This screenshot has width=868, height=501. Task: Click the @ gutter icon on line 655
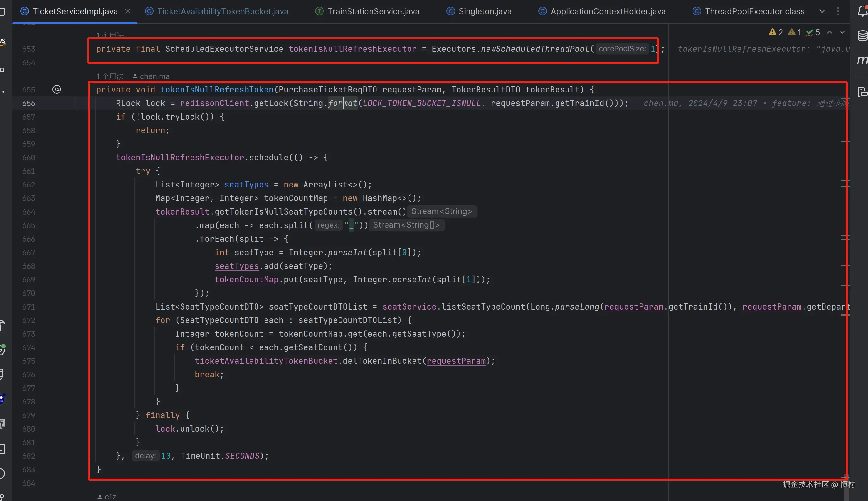click(57, 89)
